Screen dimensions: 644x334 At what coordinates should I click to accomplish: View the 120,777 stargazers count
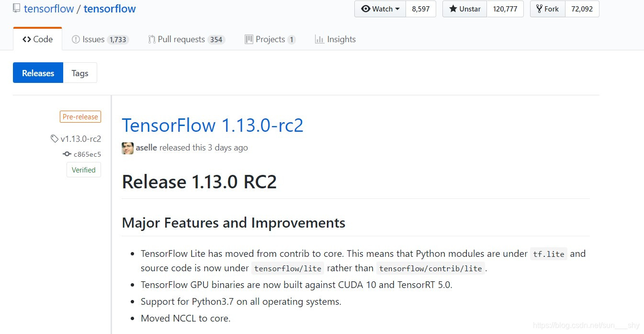(505, 9)
